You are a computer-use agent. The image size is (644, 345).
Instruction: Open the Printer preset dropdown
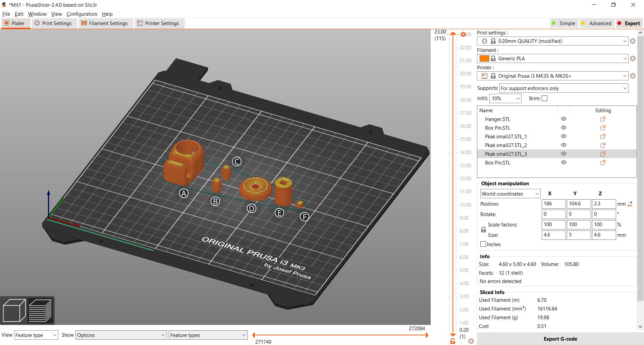tap(552, 76)
